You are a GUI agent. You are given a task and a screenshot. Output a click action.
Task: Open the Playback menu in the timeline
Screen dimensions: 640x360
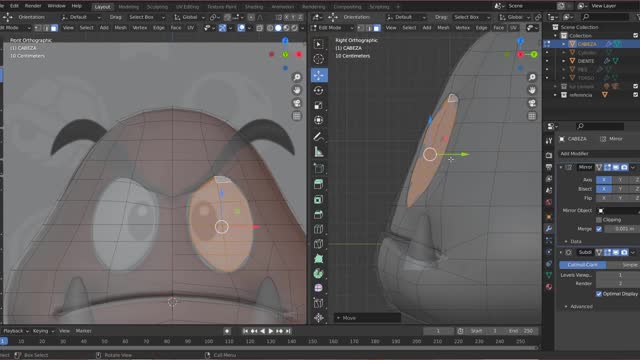[x=16, y=331]
